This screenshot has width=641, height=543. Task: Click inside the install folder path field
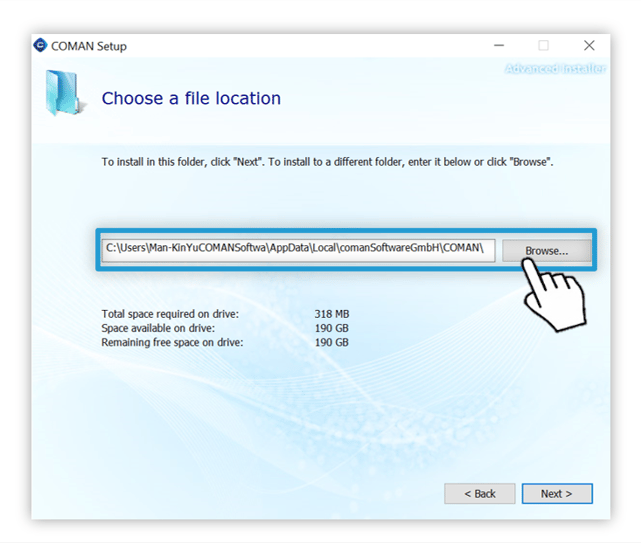pos(298,249)
